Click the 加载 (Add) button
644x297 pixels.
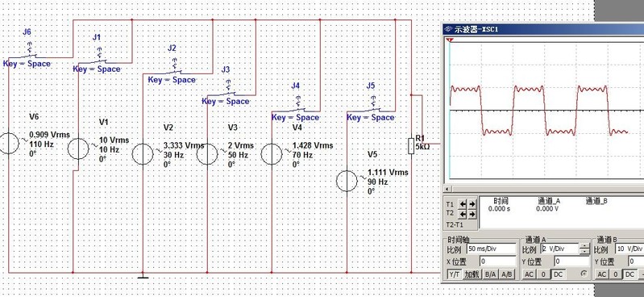[472, 274]
